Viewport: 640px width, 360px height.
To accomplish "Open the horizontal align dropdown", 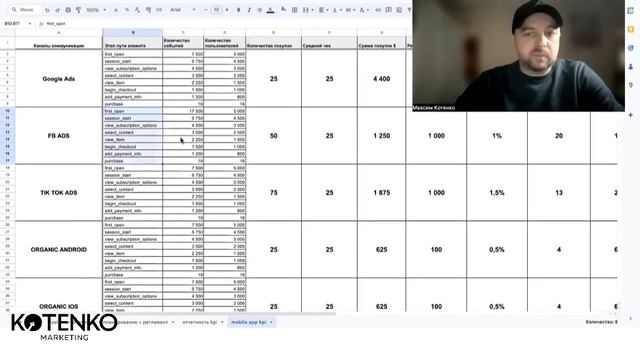I will (323, 10).
